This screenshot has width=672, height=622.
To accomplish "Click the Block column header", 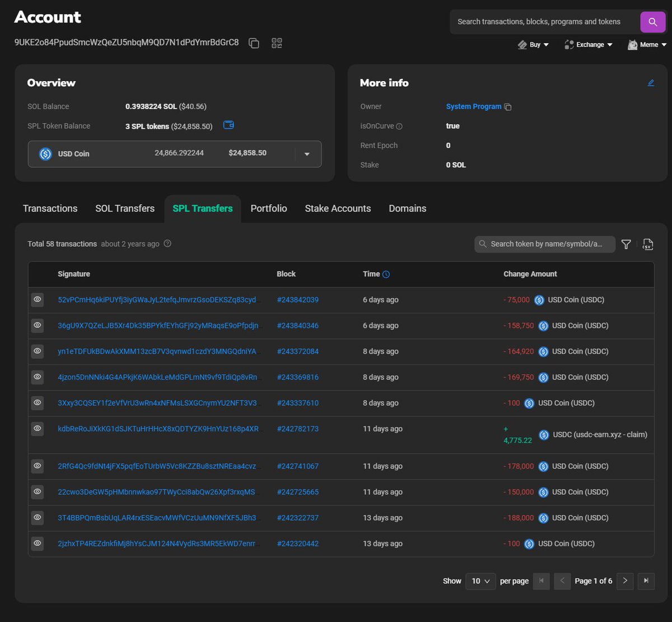I will click(286, 274).
